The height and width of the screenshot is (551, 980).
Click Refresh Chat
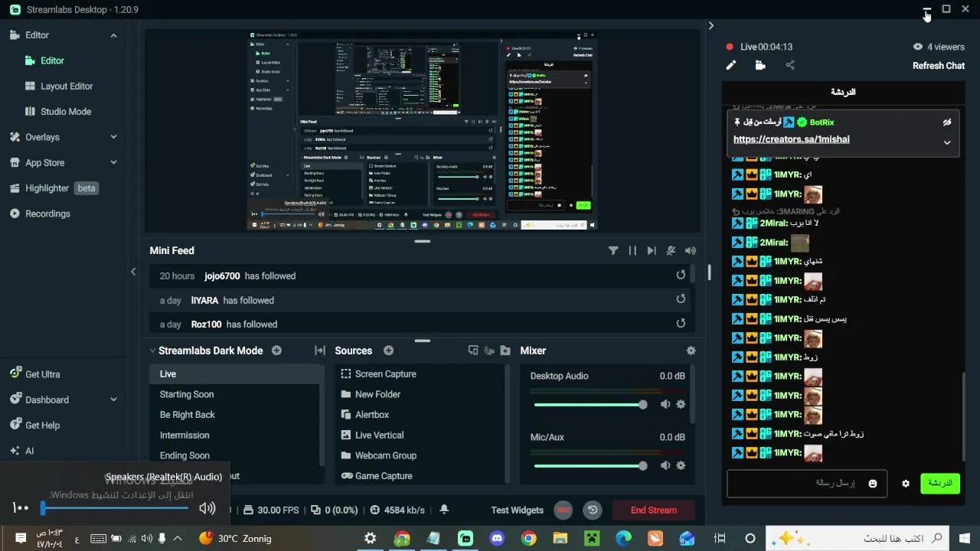coord(938,66)
